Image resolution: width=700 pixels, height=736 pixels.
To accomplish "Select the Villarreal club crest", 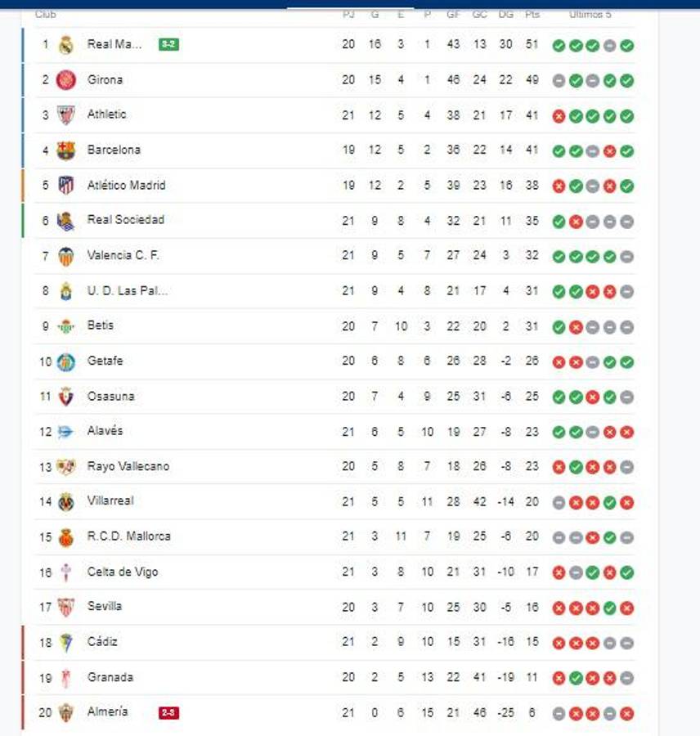I will (x=65, y=500).
